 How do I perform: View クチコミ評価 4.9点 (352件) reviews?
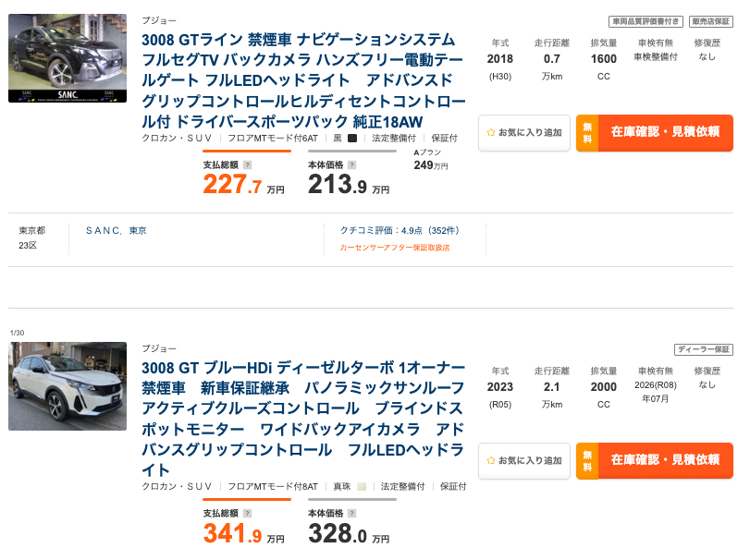point(400,230)
